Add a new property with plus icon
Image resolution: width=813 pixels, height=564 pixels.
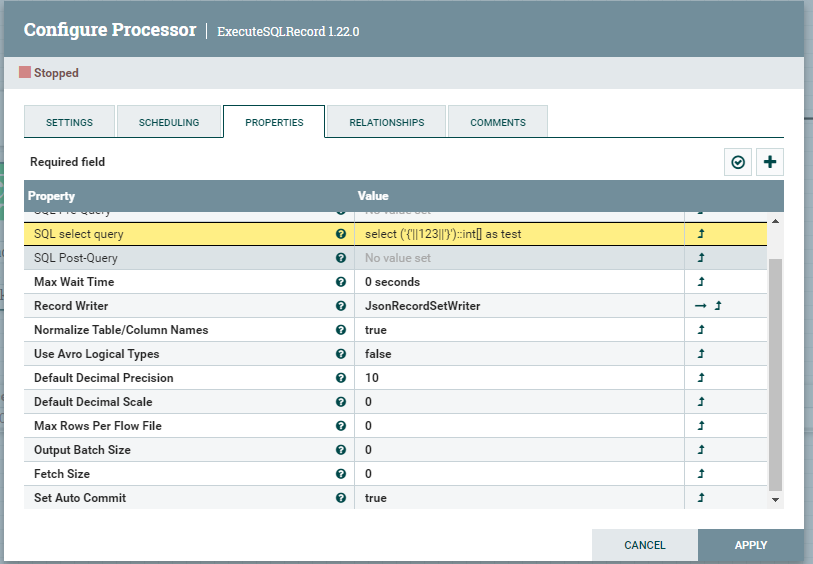coord(770,162)
